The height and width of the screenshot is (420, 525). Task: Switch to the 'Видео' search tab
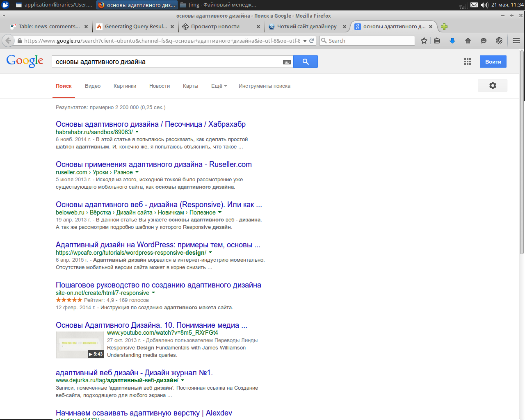[93, 86]
